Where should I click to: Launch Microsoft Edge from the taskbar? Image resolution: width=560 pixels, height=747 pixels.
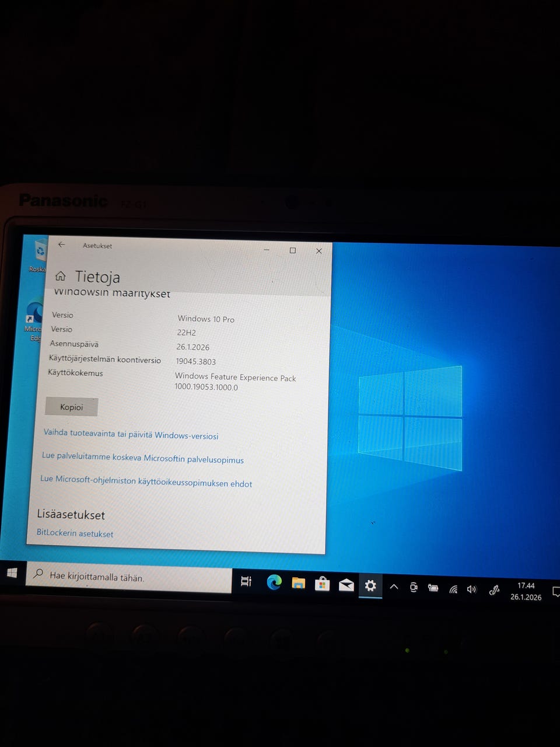[x=274, y=582]
